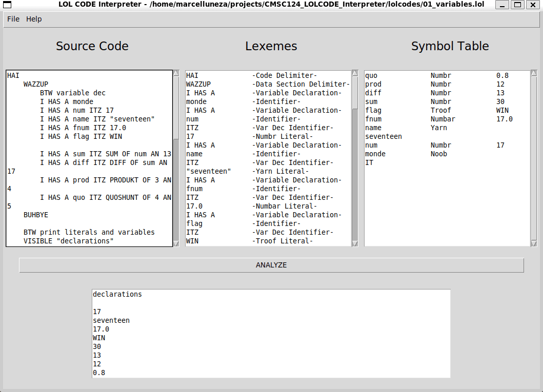Click the Symbol Table heading

[x=450, y=46]
